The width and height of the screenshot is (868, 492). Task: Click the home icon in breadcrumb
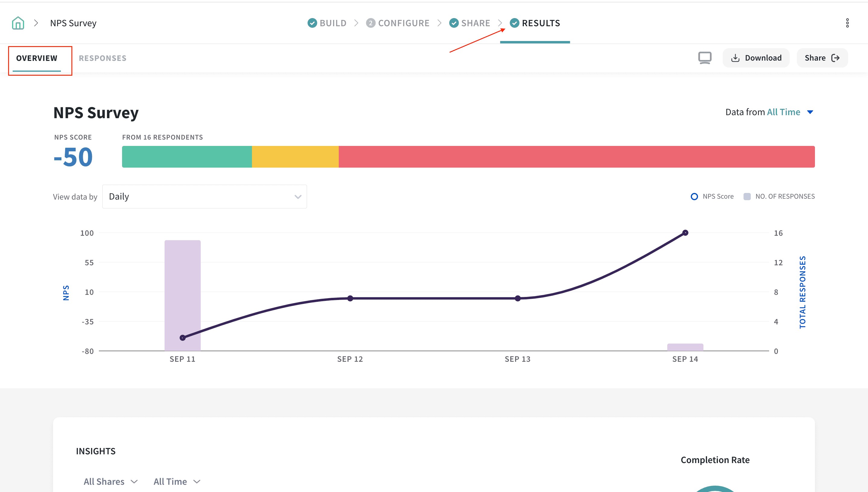pos(18,23)
